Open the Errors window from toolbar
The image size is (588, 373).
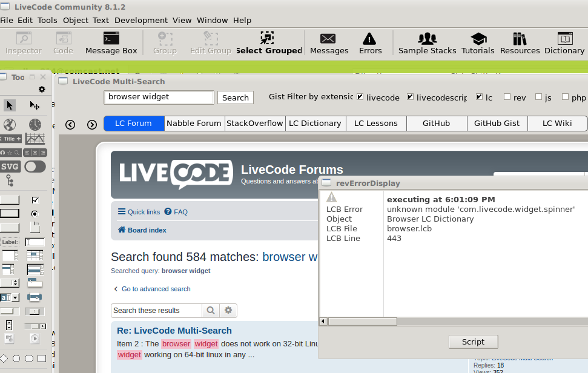coord(370,44)
